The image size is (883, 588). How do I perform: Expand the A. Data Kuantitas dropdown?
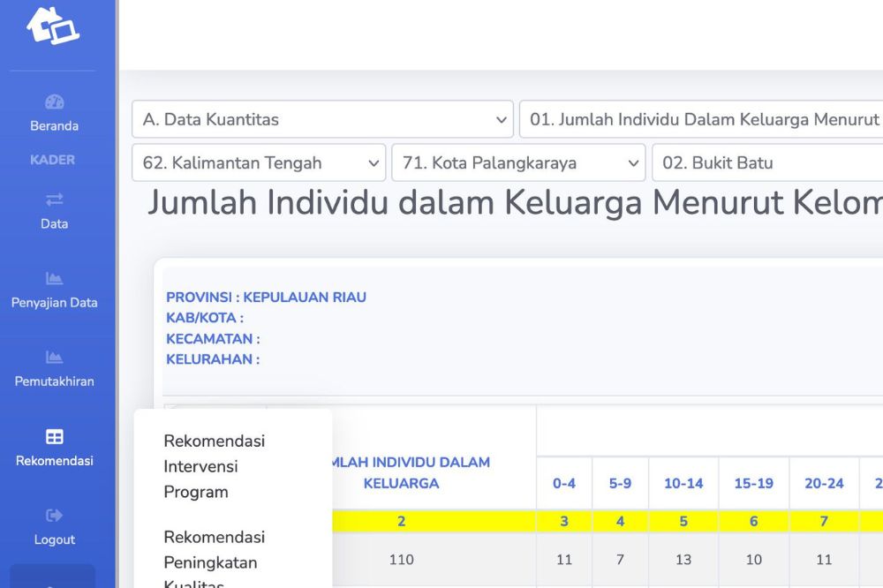(322, 119)
